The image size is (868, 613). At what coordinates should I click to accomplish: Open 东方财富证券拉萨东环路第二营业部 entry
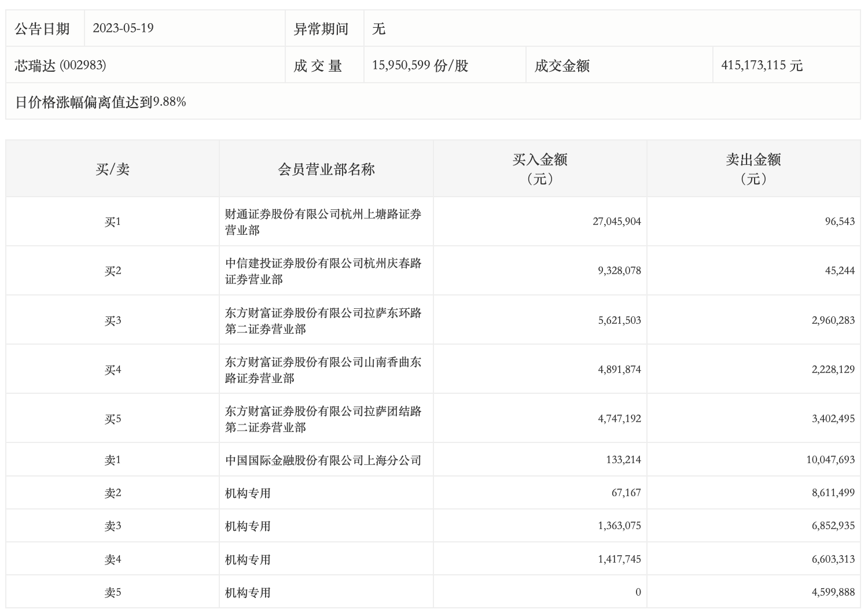323,320
